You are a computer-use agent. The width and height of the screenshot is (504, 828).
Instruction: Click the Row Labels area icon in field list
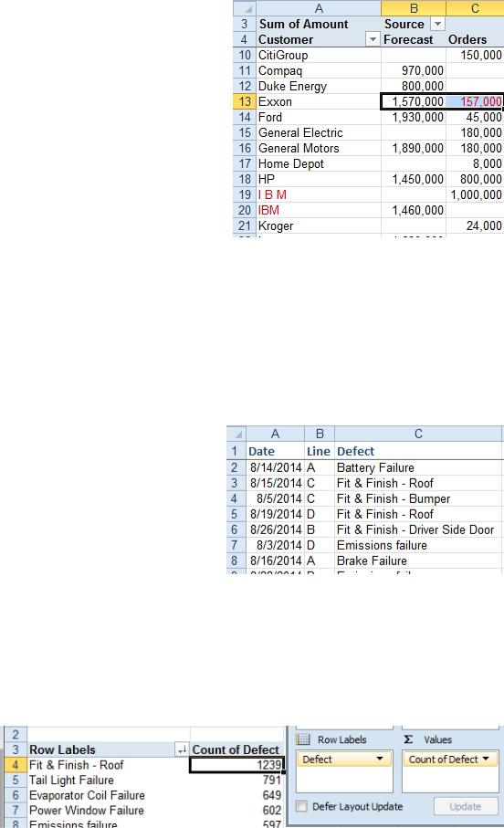(303, 739)
